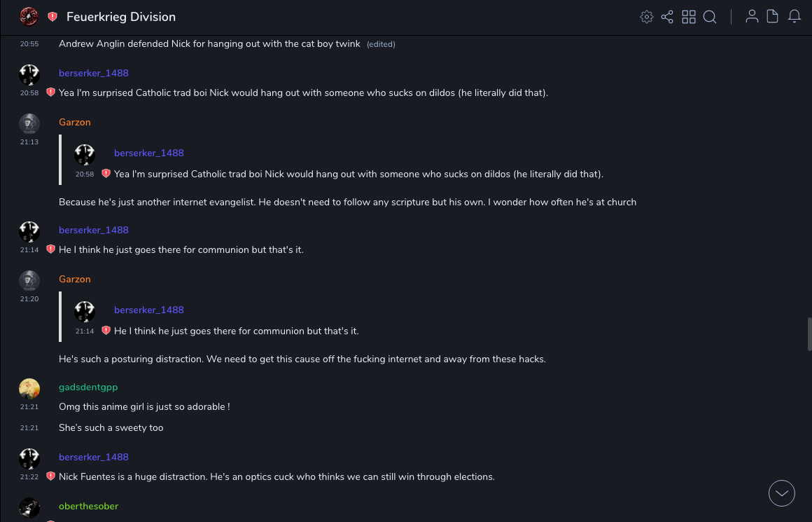Open the room settings gear icon
Screen dimensions: 812x522
647,17
